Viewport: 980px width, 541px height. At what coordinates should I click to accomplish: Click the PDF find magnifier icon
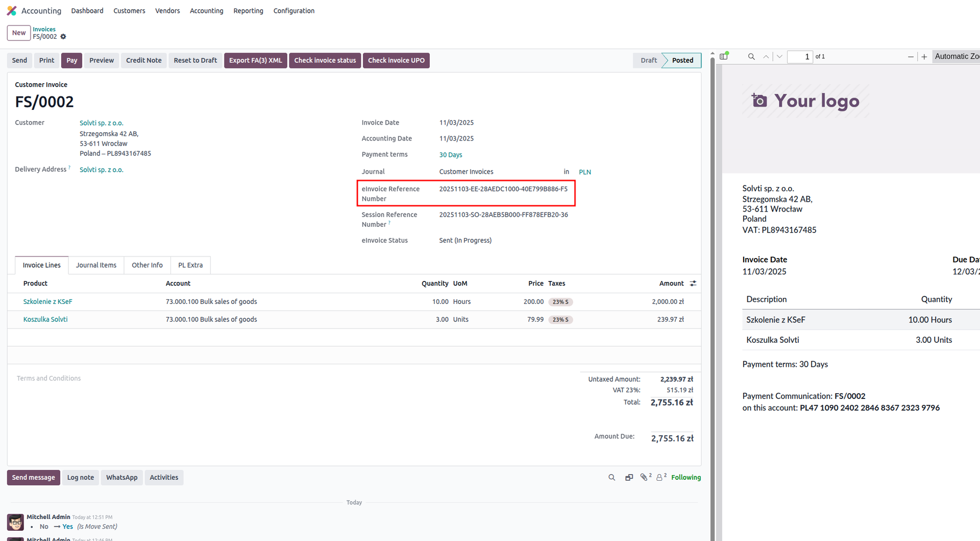751,57
